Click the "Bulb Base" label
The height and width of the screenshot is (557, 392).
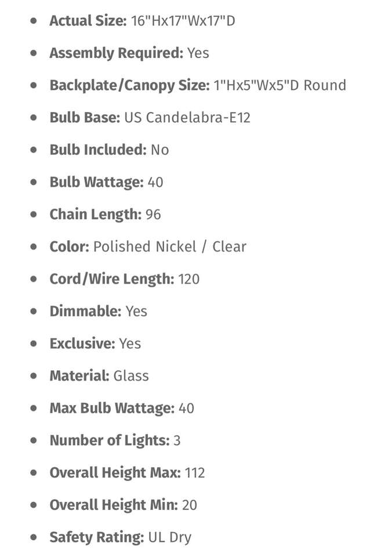tap(85, 118)
